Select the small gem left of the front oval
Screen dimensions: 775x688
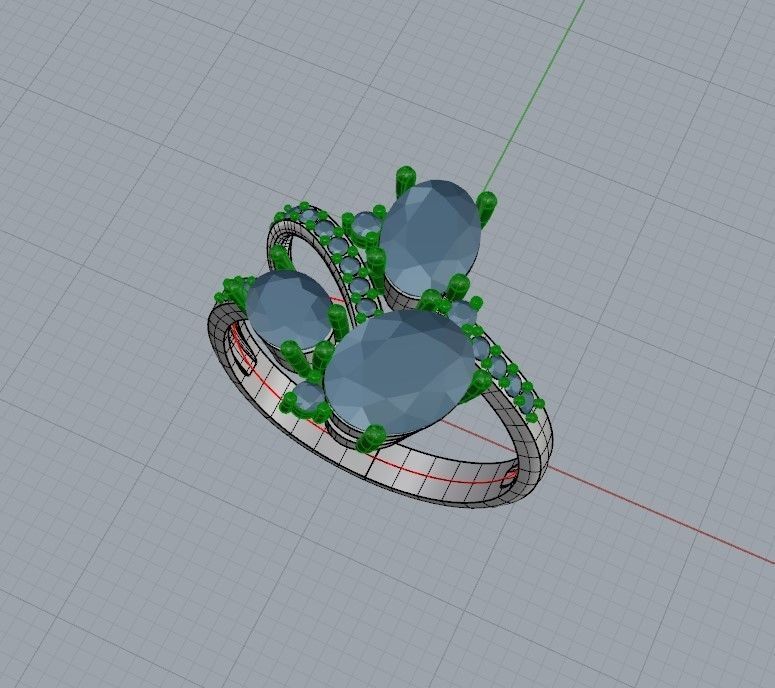pos(307,397)
